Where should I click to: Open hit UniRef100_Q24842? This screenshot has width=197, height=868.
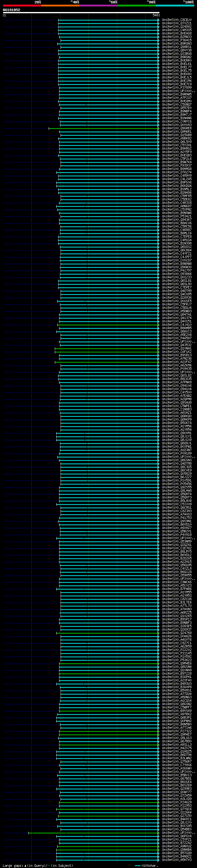pos(176,26)
